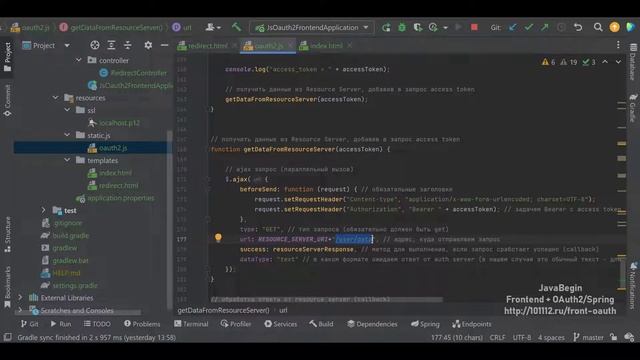This screenshot has width=640, height=360.
Task: Hide the Project panel with minus icon
Action: (164, 45)
